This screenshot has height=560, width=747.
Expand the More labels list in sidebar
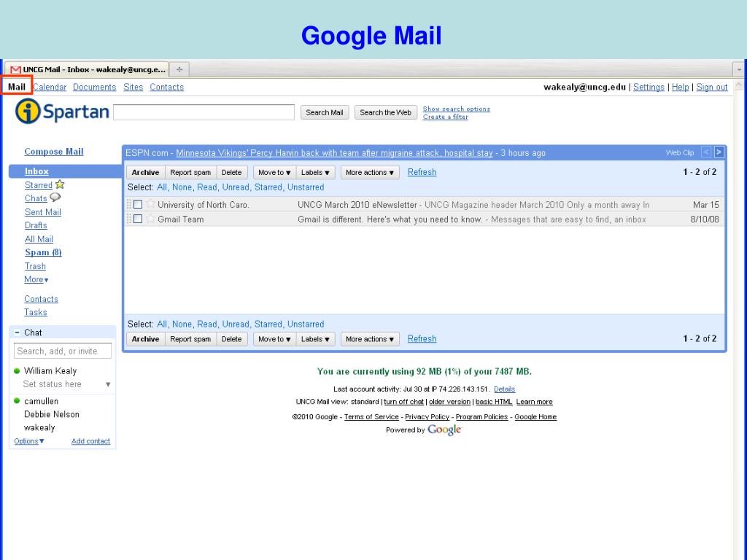click(x=36, y=279)
